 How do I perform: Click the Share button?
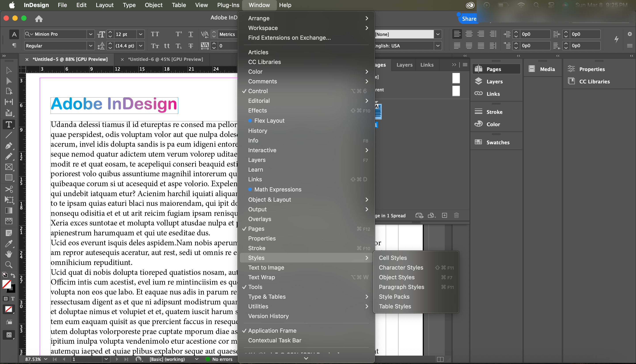[469, 19]
